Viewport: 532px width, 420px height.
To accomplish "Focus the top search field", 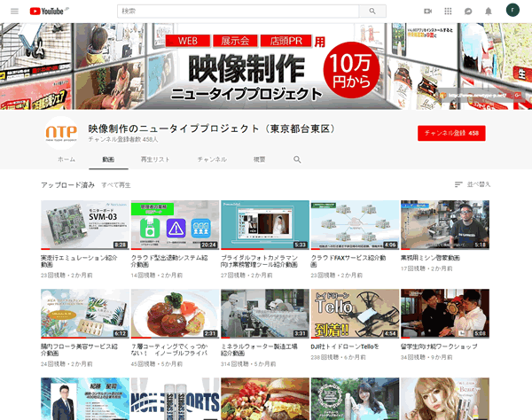I will click(238, 12).
